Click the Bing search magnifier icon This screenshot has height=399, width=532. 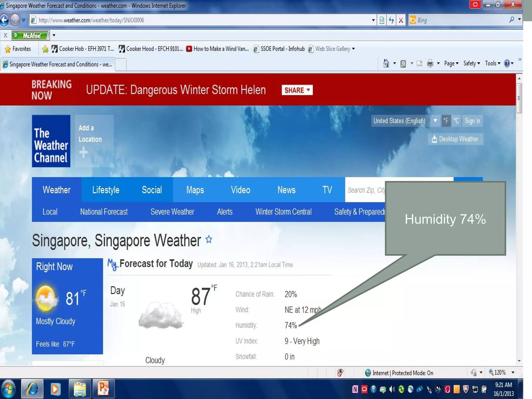coord(511,20)
